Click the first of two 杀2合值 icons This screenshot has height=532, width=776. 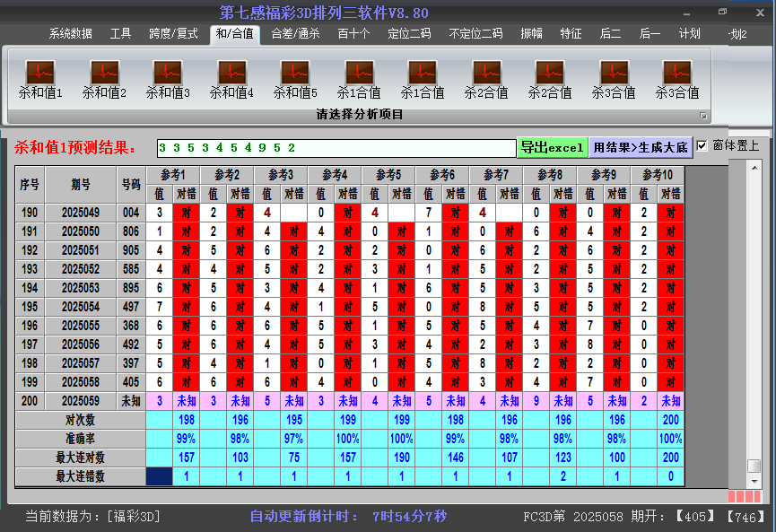(x=486, y=79)
